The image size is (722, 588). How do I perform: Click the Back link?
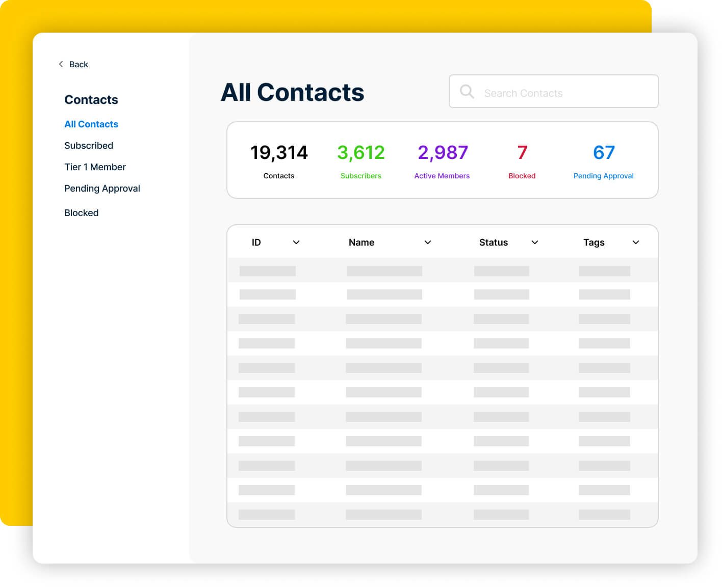click(79, 64)
